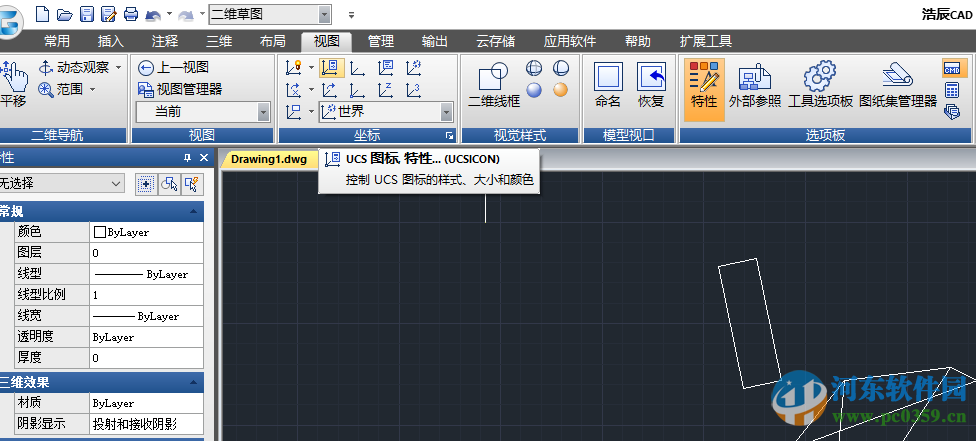Print the drawing with the printer icon

[x=131, y=14]
